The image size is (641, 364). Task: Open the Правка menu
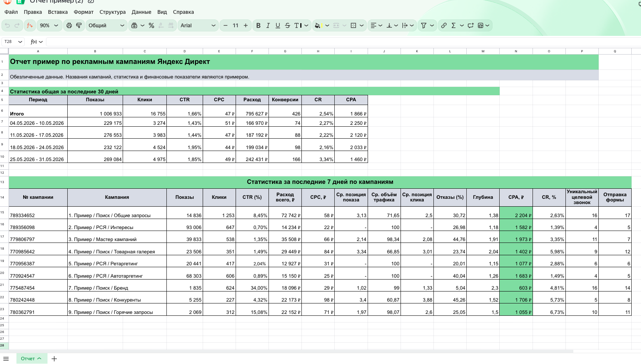coord(33,12)
